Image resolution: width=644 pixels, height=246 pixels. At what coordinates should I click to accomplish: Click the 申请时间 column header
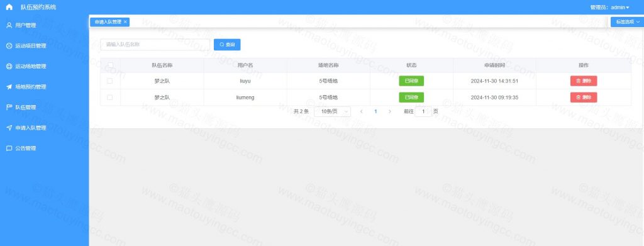tap(494, 65)
